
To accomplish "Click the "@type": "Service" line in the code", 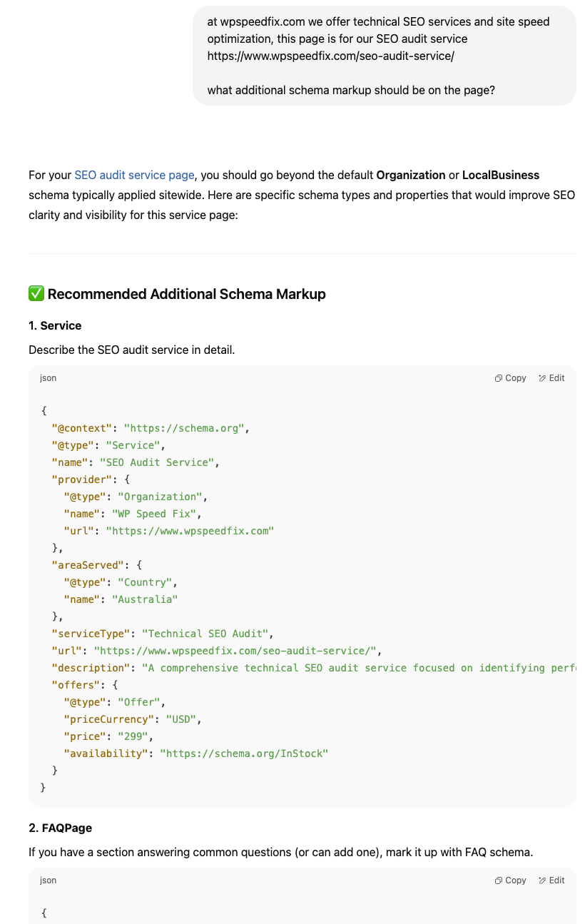I will (x=108, y=445).
